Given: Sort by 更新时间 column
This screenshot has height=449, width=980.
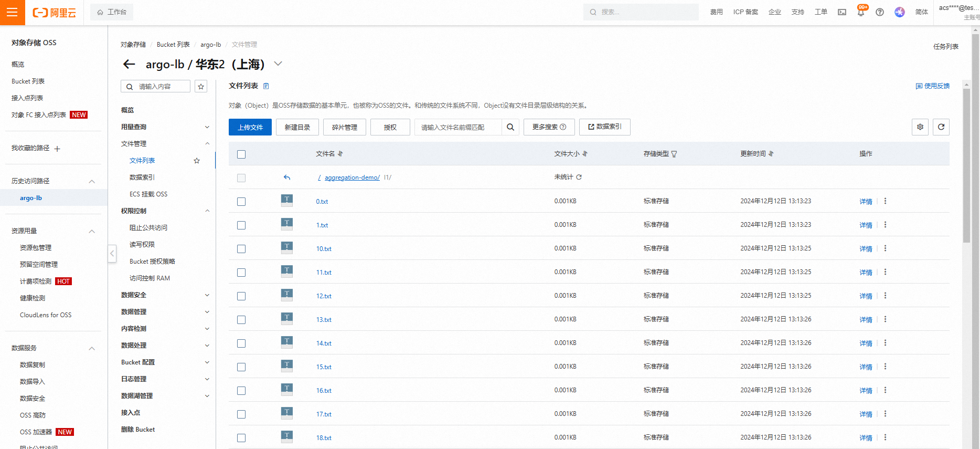Looking at the screenshot, I should (x=771, y=154).
